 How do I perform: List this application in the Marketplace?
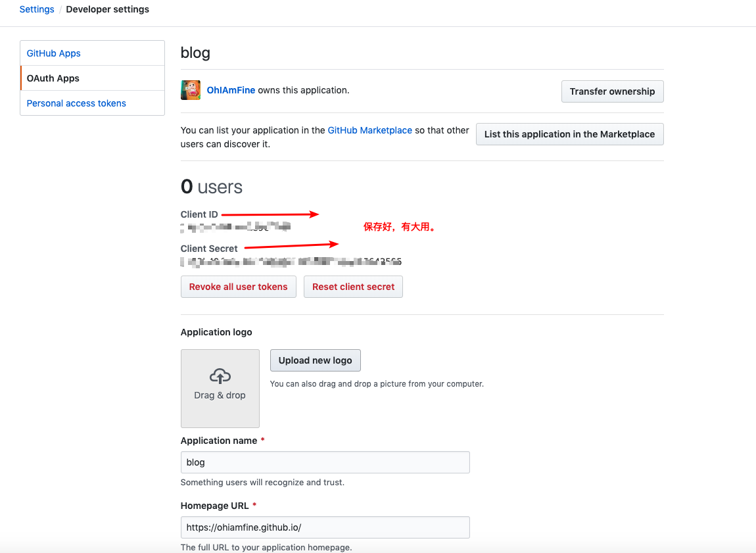[569, 134]
